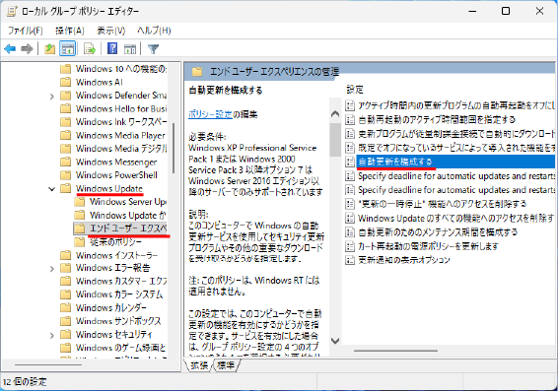Expand the Windows Defender SmartScreen node
558x392 pixels.
click(x=52, y=96)
